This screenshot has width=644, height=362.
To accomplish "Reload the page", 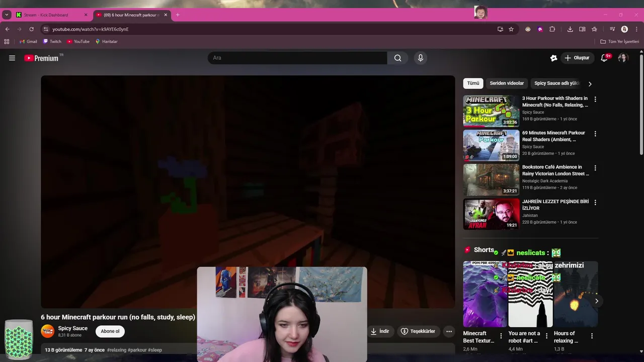I will 31,29.
